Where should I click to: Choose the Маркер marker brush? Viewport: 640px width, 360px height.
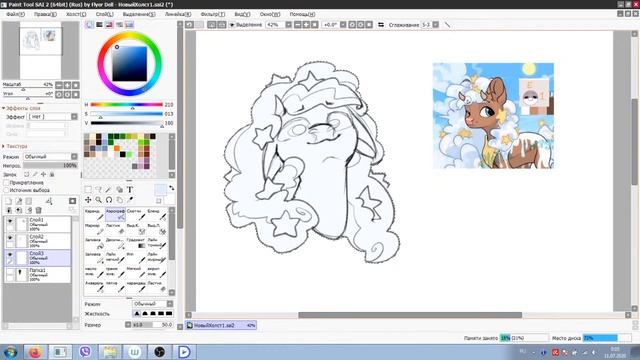(x=94, y=229)
